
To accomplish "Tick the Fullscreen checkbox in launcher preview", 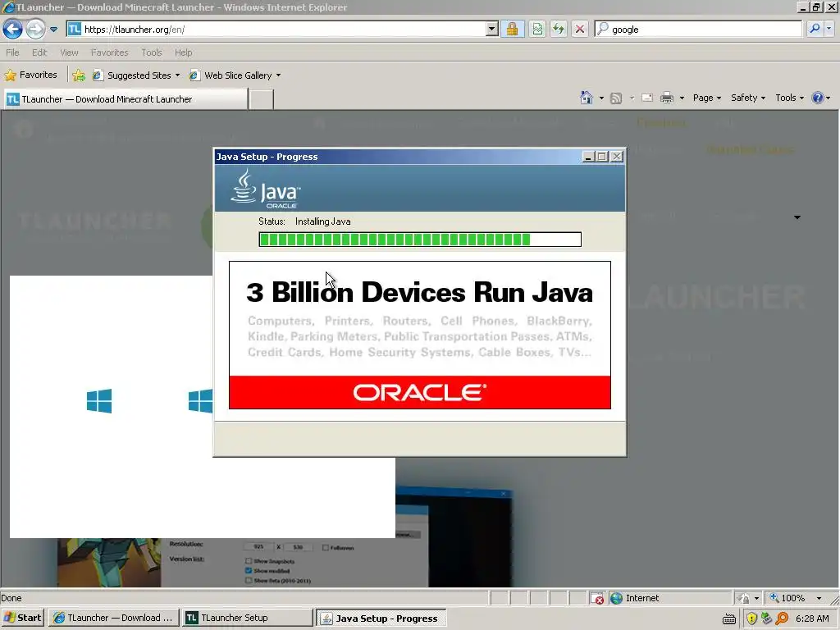I will tap(325, 547).
